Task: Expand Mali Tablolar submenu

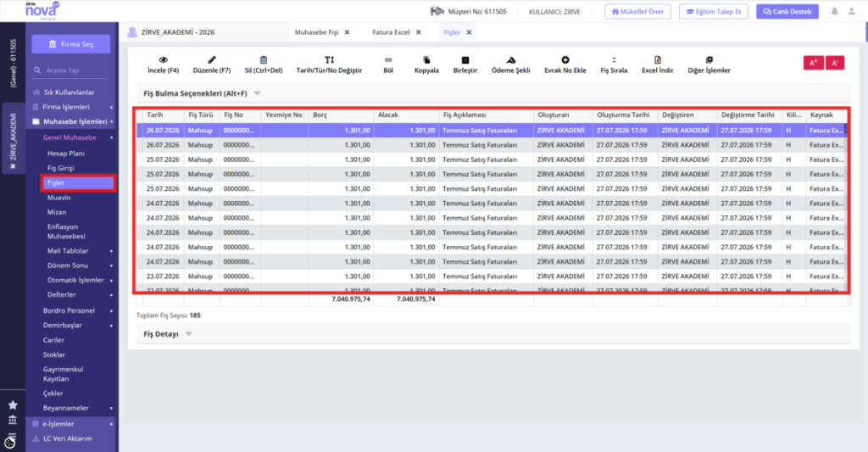Action: pyautogui.click(x=111, y=251)
